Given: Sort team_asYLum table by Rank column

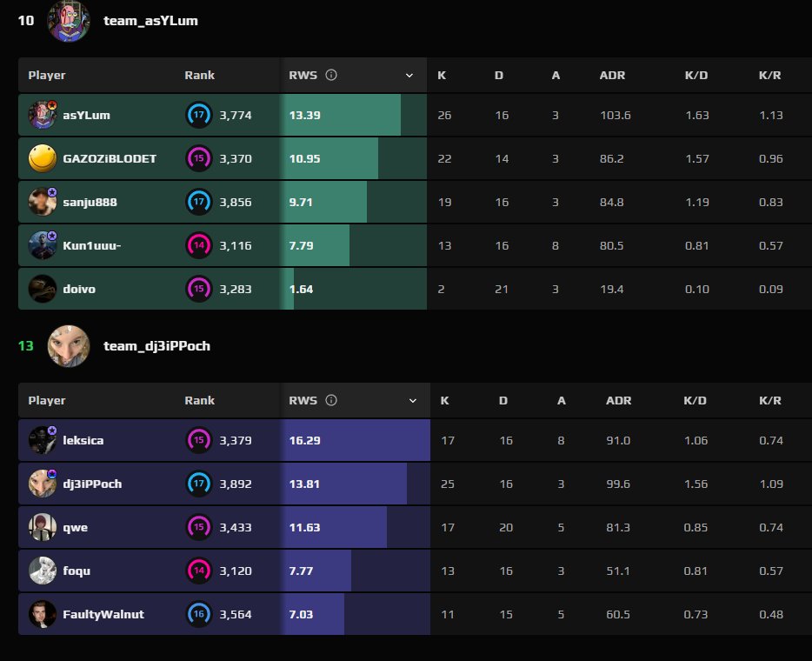Looking at the screenshot, I should click(199, 75).
